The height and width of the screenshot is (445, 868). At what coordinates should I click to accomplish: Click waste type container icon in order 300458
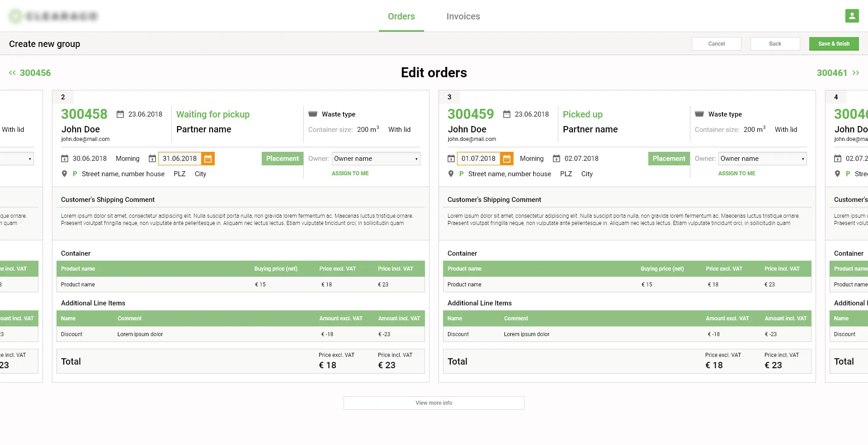313,114
